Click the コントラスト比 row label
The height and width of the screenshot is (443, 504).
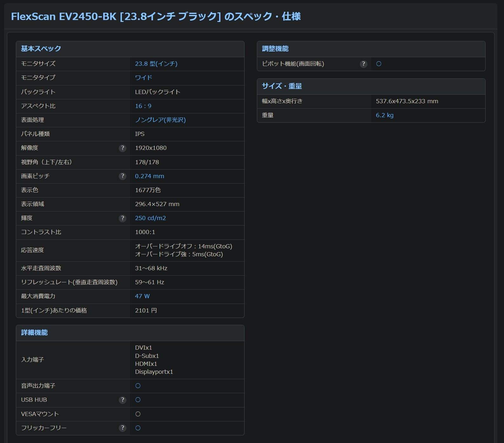[41, 232]
